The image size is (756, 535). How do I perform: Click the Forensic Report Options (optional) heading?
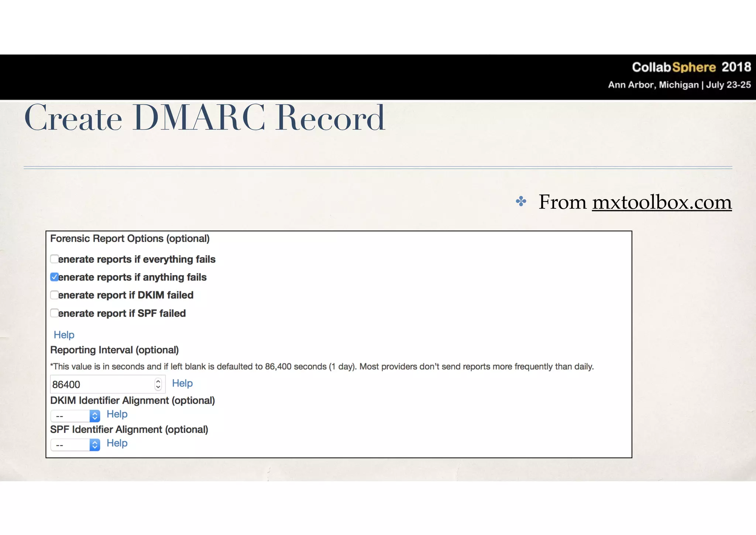pos(130,239)
